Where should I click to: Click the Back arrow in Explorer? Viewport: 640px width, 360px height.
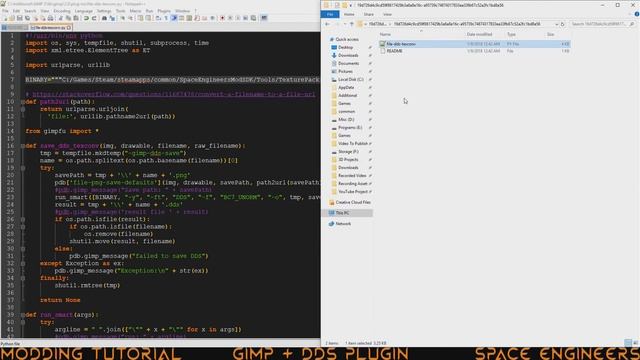(x=327, y=24)
